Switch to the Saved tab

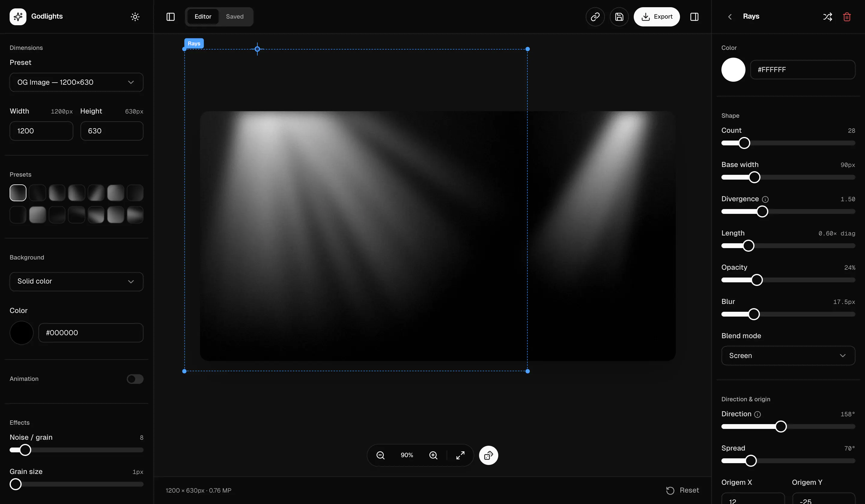tap(235, 17)
